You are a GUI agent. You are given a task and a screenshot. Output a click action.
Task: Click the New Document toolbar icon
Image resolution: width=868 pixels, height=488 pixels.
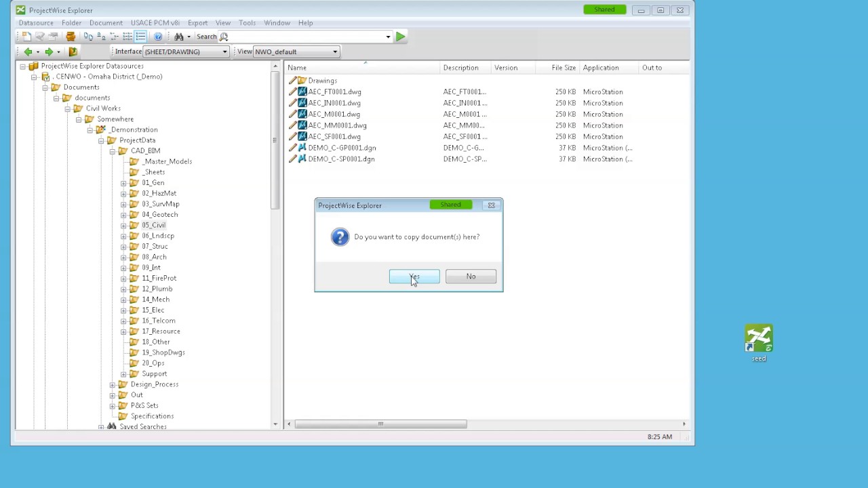point(26,37)
